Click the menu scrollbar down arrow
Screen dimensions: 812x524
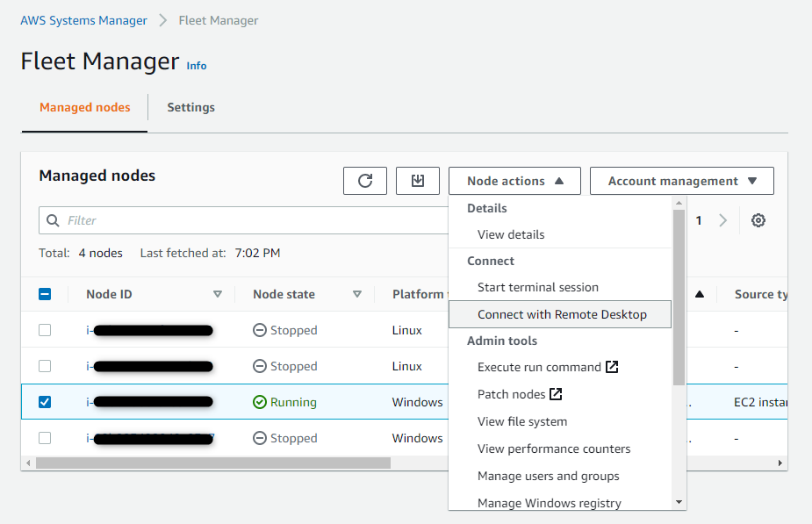679,502
